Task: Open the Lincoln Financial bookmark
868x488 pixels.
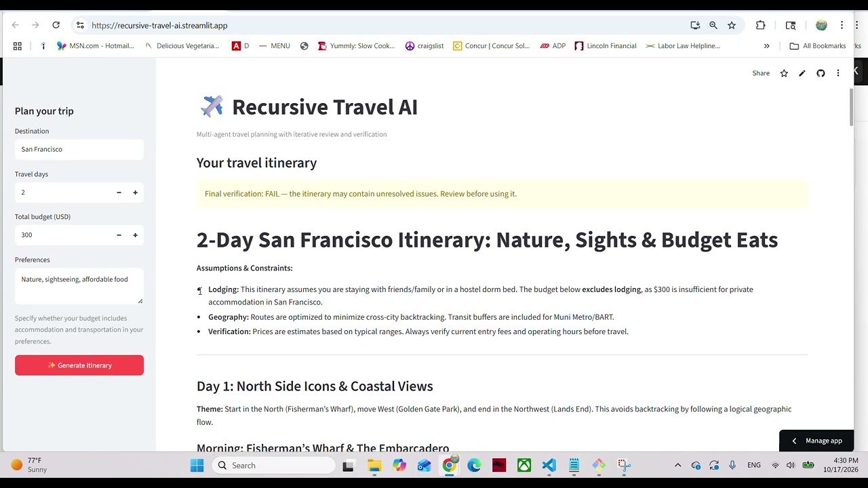Action: tap(606, 46)
